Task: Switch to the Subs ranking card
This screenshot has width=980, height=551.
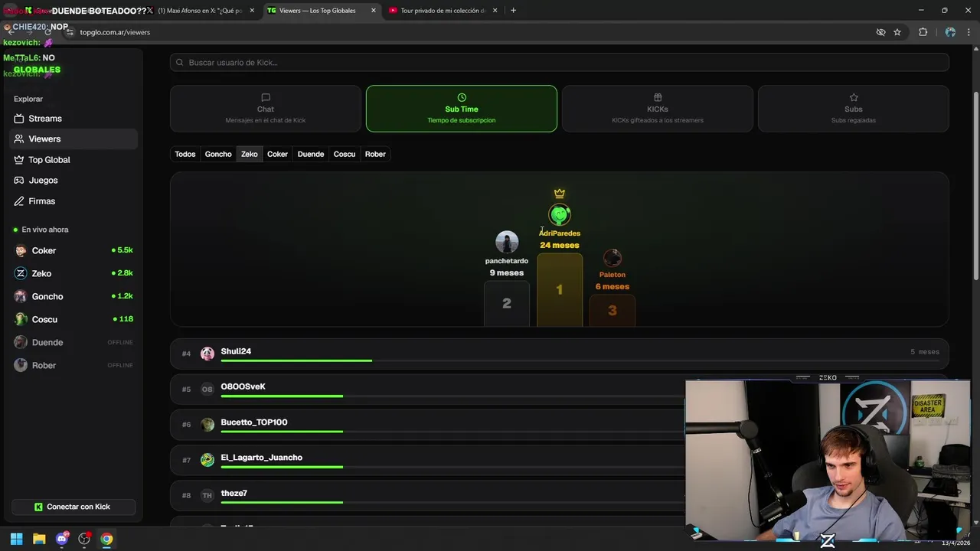Action: (x=854, y=109)
